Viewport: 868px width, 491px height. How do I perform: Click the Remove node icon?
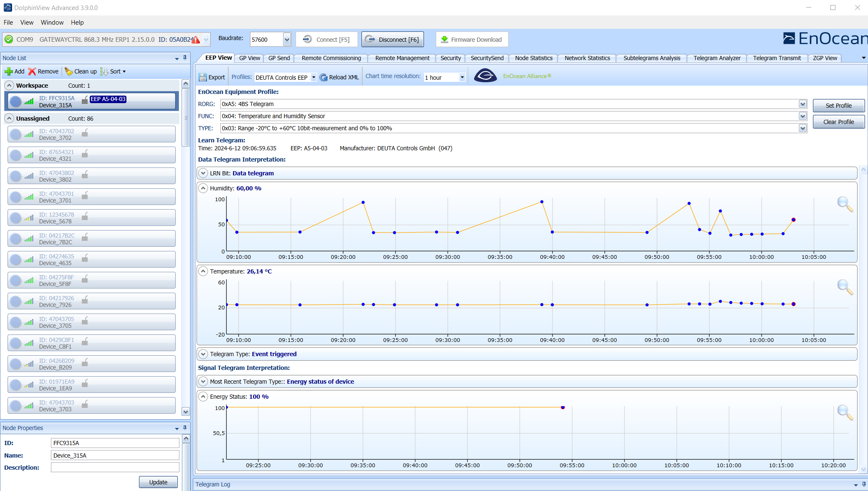click(32, 71)
